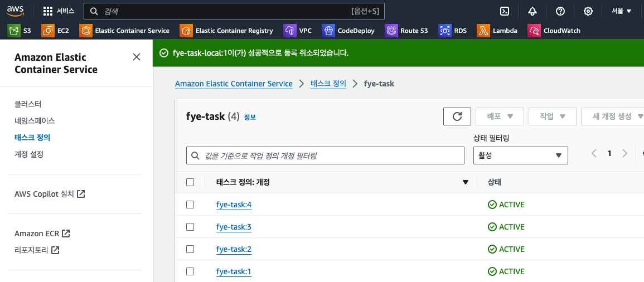Click ACTIVE status of fye-task:2

506,249
